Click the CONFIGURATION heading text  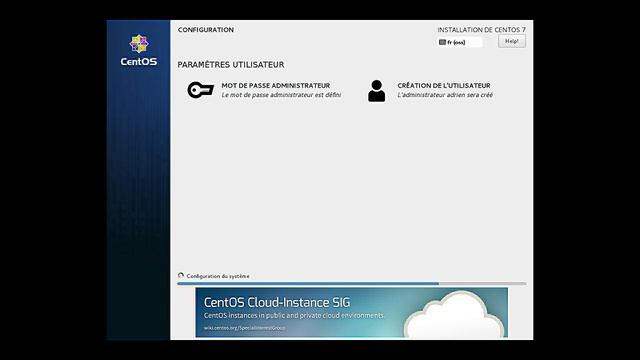[x=206, y=30]
